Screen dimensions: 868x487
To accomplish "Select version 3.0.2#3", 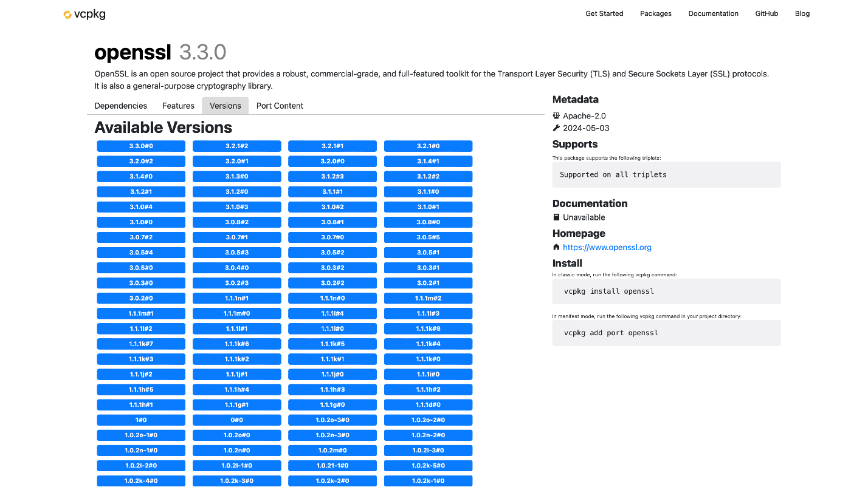I will [x=237, y=283].
